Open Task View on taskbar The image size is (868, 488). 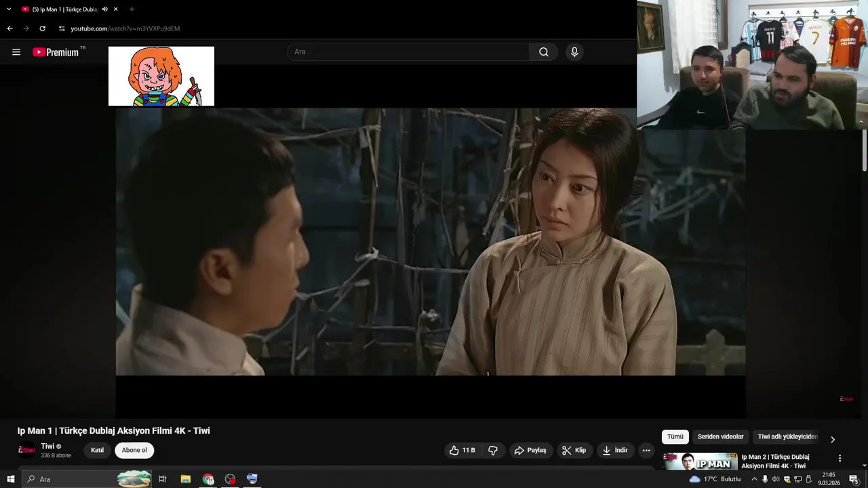tap(163, 479)
